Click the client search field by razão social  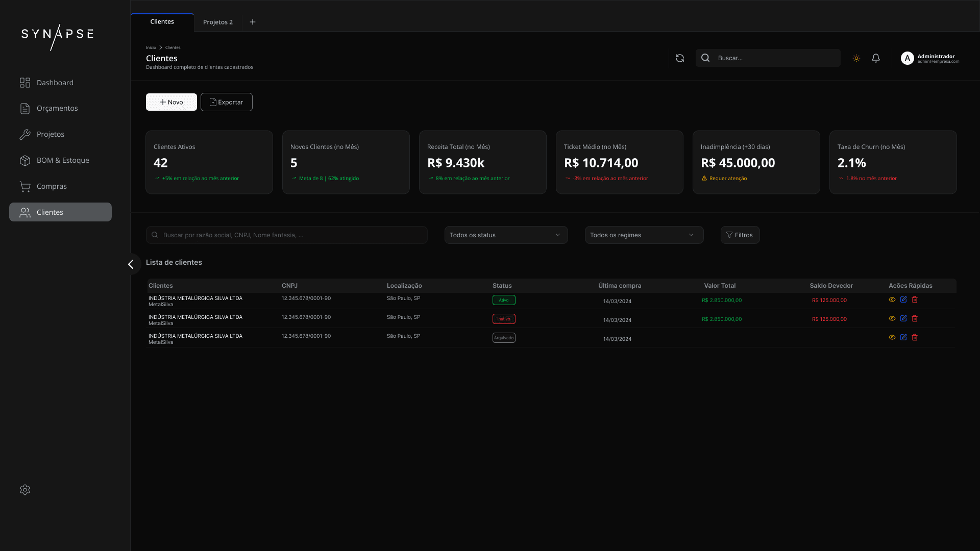286,235
